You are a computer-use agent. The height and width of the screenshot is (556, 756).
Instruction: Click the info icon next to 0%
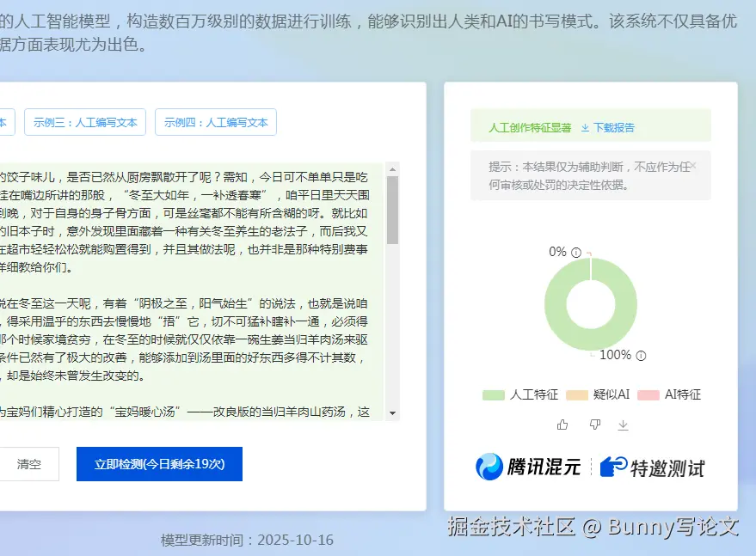click(576, 253)
